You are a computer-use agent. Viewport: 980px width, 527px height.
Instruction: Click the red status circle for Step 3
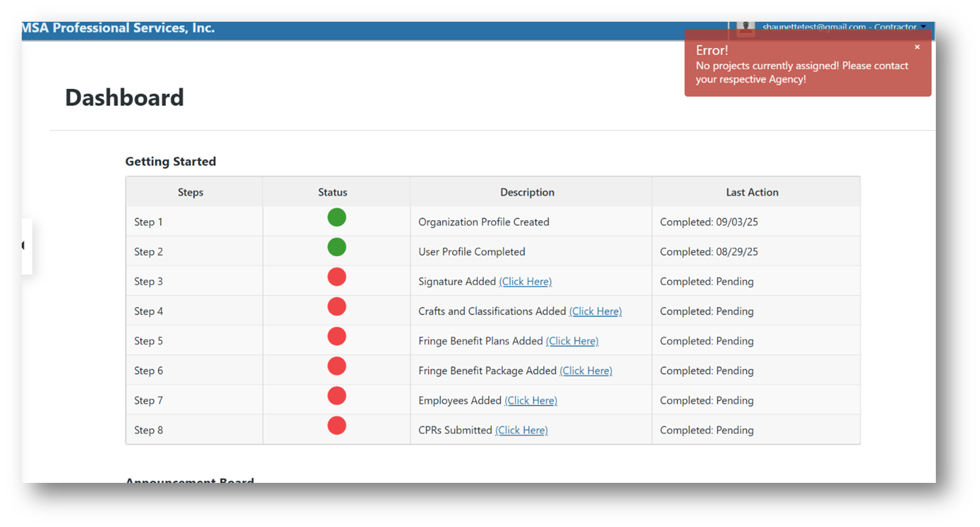point(336,276)
